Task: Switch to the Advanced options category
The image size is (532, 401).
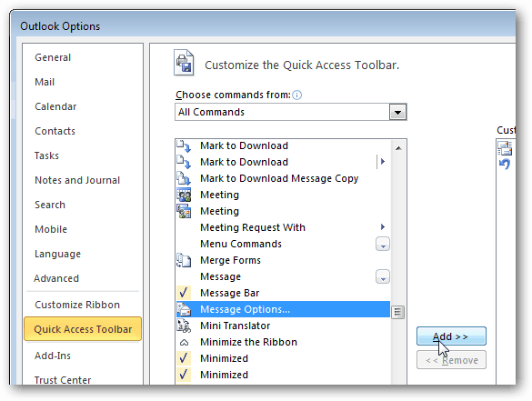Action: [56, 278]
